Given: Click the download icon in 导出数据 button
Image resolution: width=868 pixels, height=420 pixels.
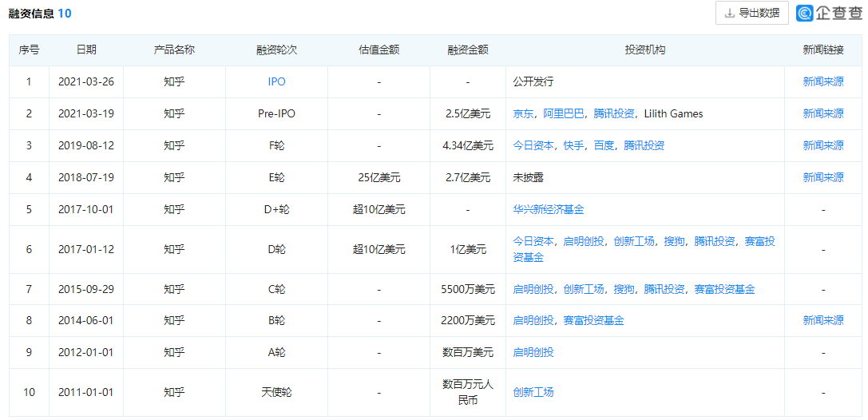Looking at the screenshot, I should [x=730, y=13].
